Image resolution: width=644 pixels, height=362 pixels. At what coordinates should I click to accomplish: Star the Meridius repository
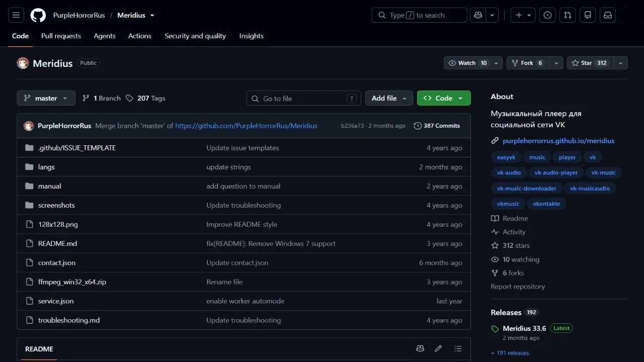[x=590, y=63]
